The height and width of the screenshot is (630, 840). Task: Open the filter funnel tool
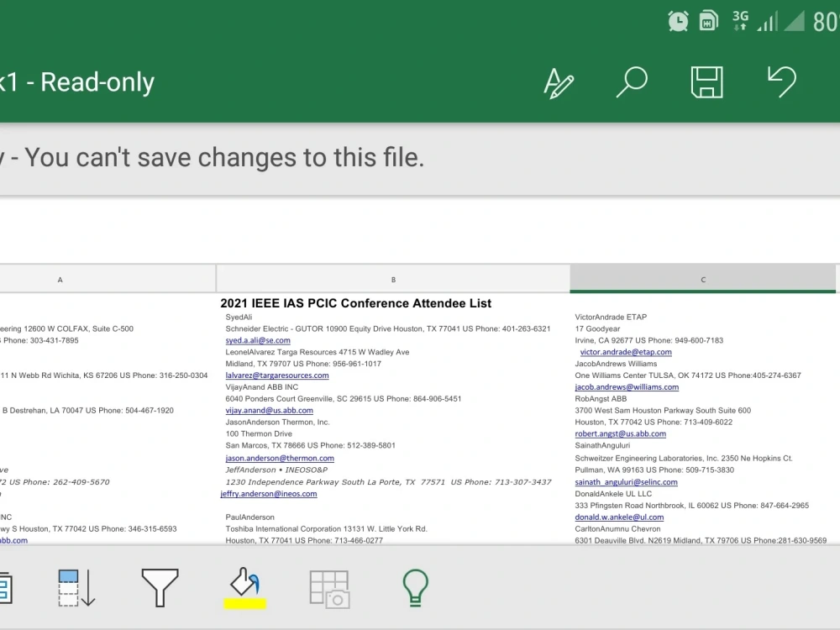click(160, 588)
